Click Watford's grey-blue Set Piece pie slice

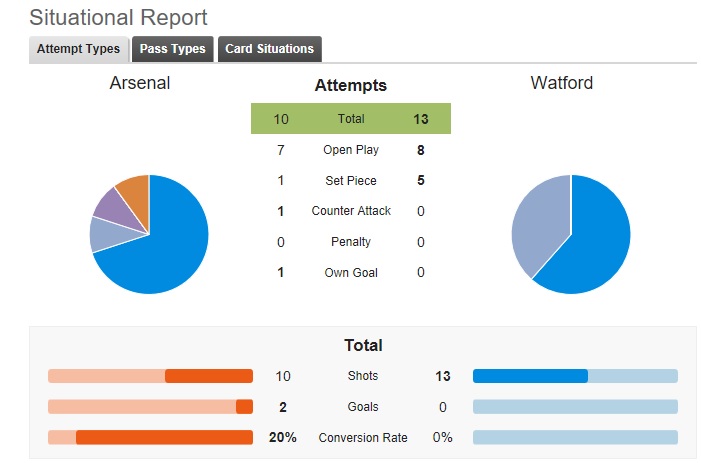pos(539,223)
